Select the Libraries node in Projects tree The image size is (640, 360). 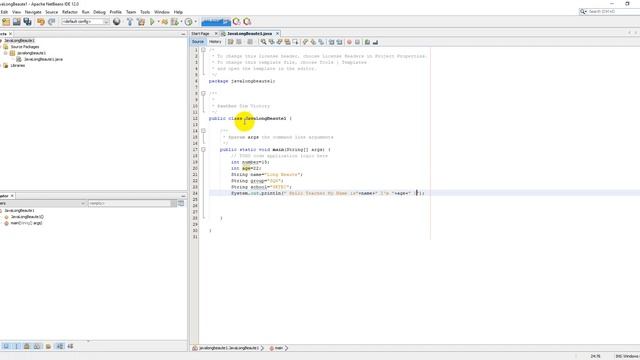click(18, 65)
